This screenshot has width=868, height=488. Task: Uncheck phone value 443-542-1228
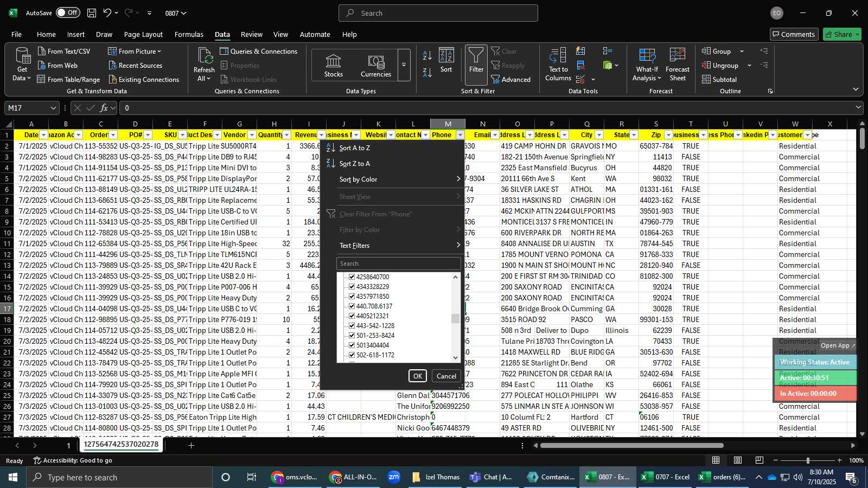352,326
